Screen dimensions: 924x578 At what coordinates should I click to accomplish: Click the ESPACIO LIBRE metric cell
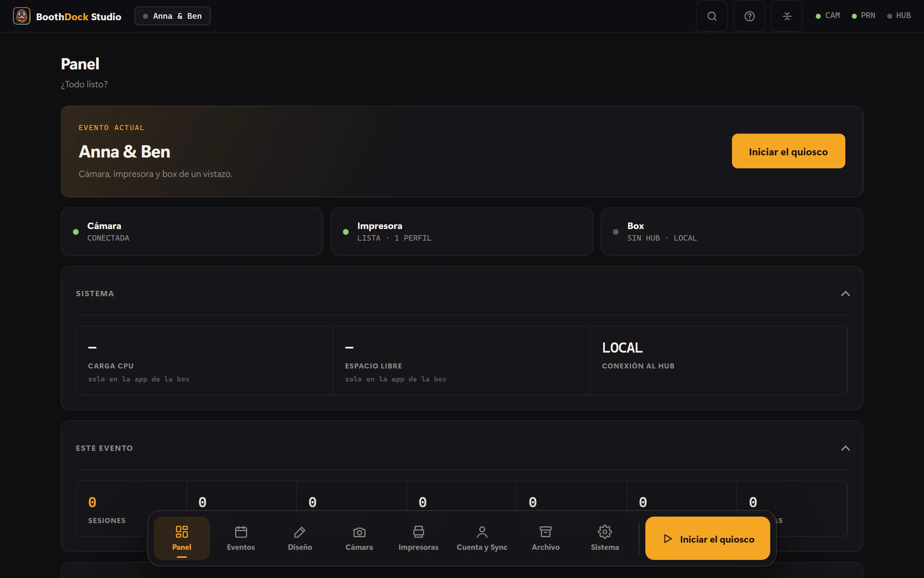[x=462, y=361]
